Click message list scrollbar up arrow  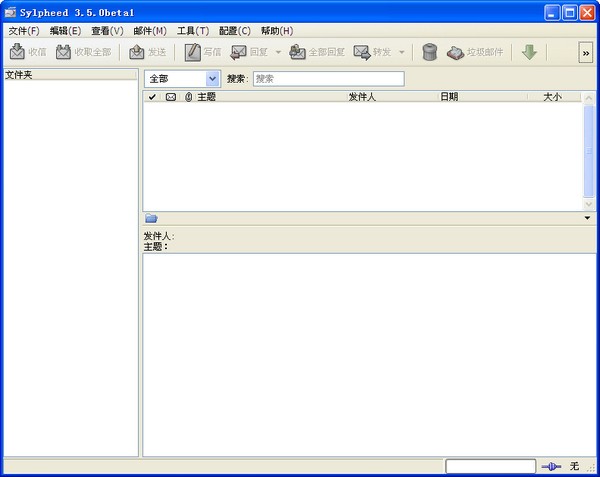click(589, 98)
